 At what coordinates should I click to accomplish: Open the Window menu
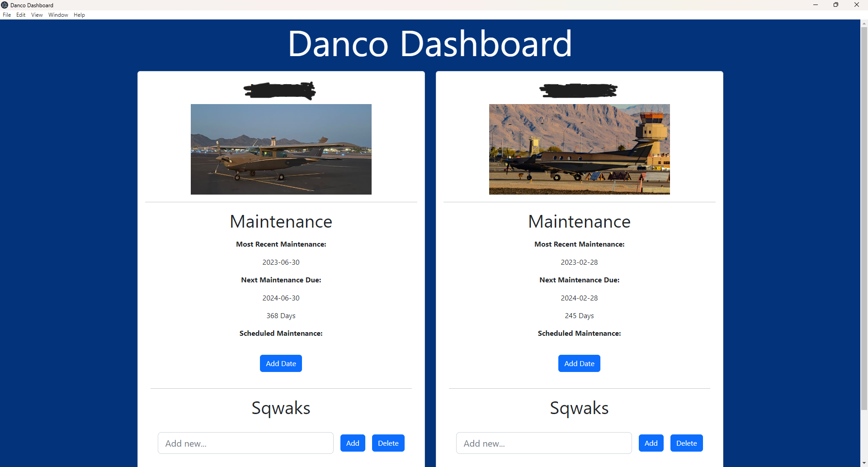[x=58, y=15]
